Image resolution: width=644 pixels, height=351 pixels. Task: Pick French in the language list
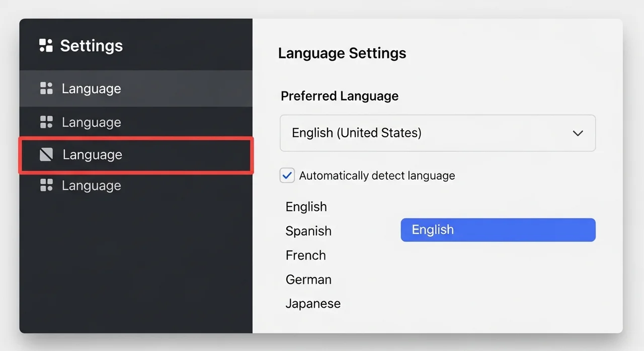tap(305, 255)
